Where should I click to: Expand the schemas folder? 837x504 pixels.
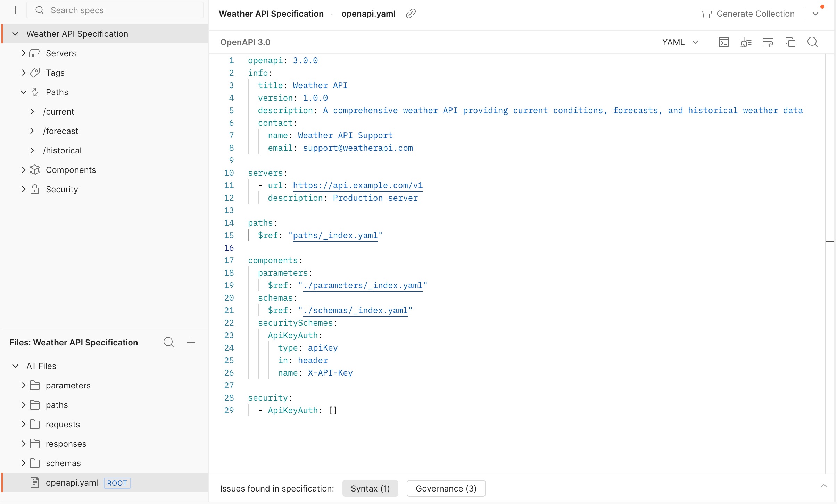point(23,463)
